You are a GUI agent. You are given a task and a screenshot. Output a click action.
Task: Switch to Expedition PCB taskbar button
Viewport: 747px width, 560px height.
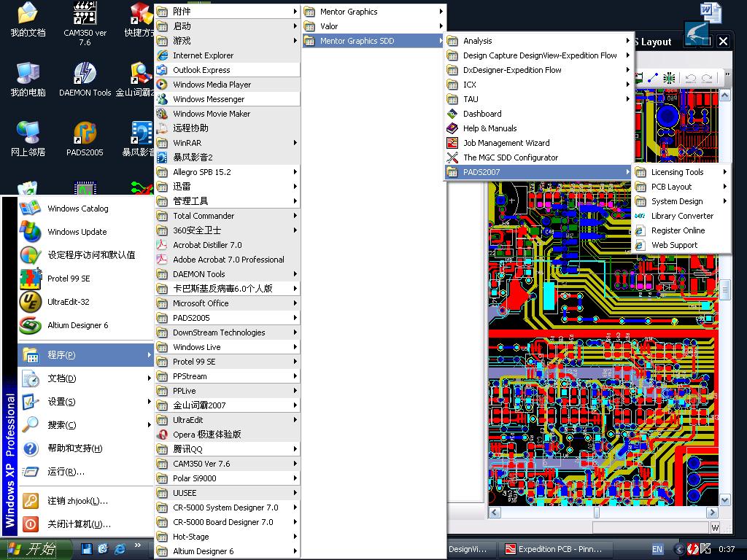[556, 549]
